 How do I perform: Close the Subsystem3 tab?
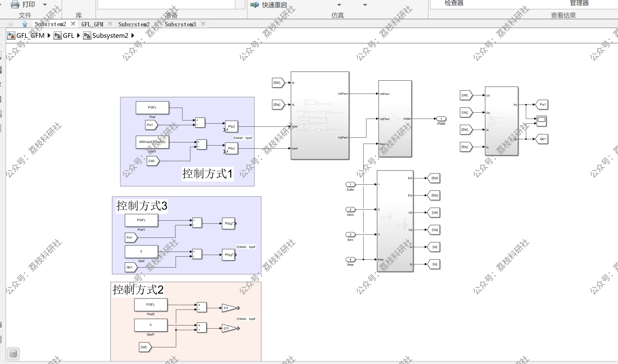point(203,24)
